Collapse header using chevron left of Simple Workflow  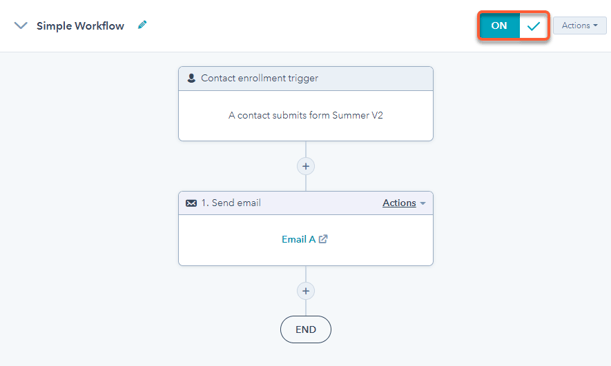[x=21, y=26]
